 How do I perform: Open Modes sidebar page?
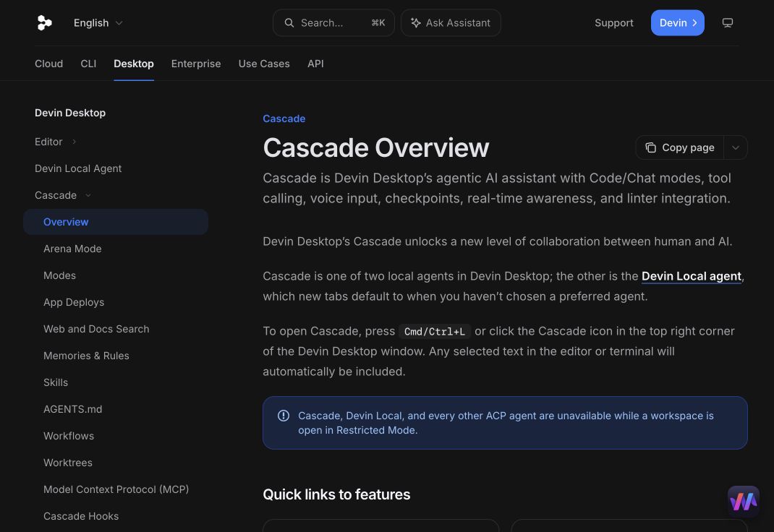[60, 275]
